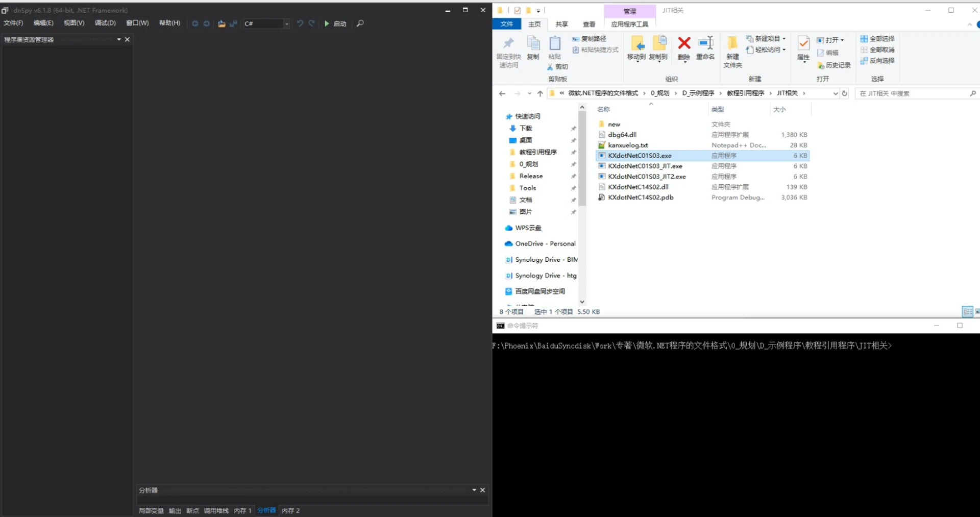Image resolution: width=980 pixels, height=517 pixels.
Task: Click the red Delete X icon in ribbon
Action: tap(684, 43)
